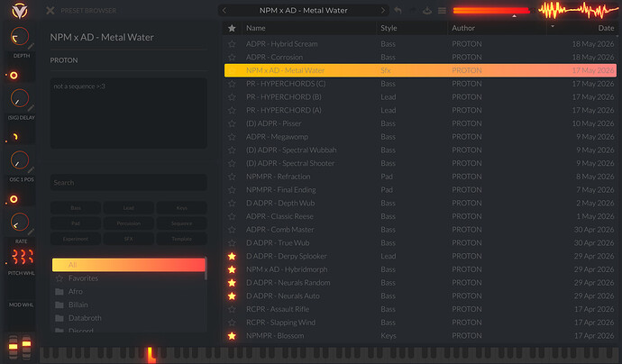Filter presets by Experiment style
The height and width of the screenshot is (364, 622).
tap(76, 239)
